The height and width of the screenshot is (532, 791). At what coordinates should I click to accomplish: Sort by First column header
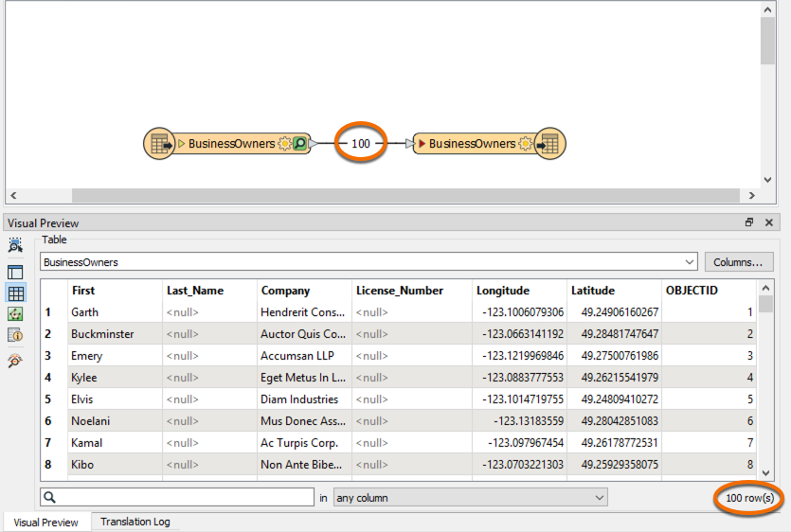pyautogui.click(x=116, y=291)
